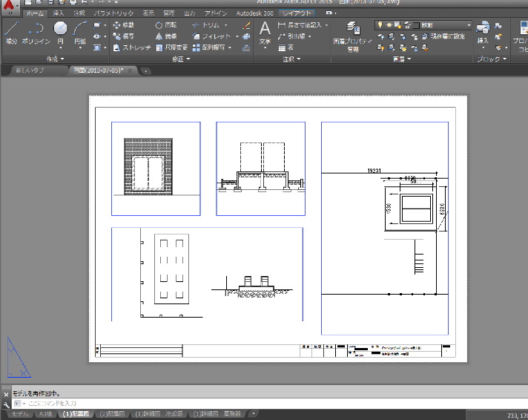Expand the 画層 (Layers) panel
This screenshot has height=420, width=528.
coord(402,59)
